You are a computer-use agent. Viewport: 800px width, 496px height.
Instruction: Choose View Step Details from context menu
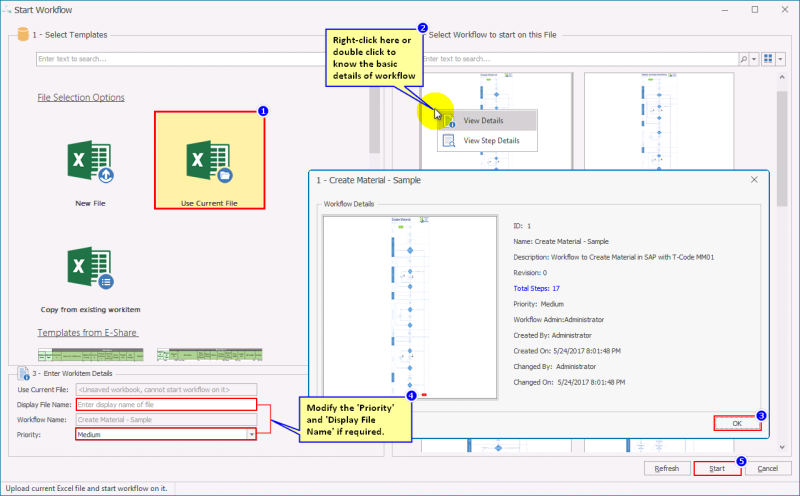[491, 141]
